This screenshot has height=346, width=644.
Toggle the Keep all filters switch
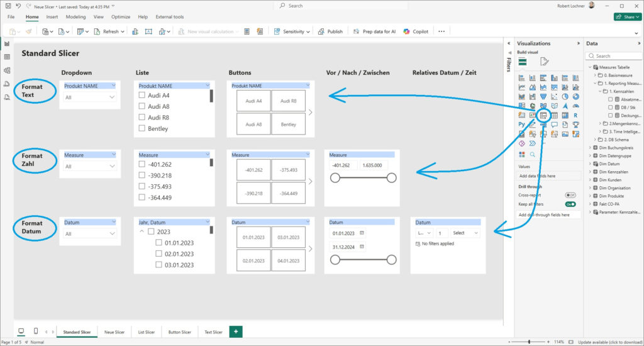(570, 204)
